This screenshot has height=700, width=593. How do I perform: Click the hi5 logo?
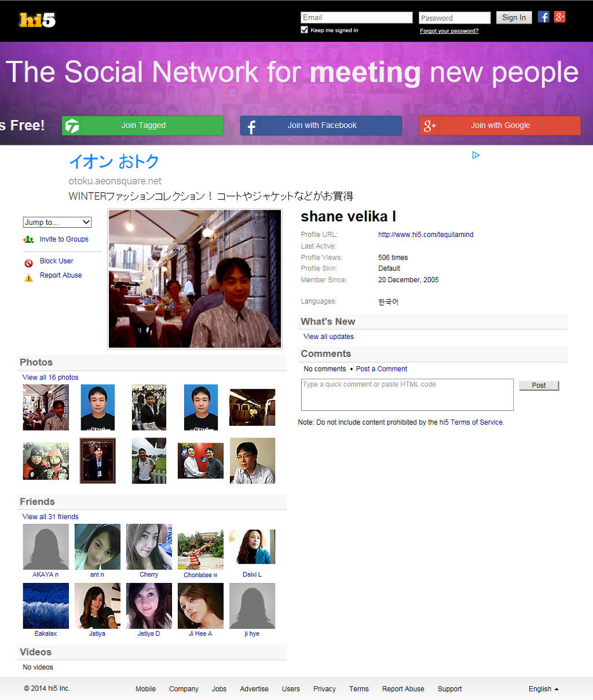(37, 20)
